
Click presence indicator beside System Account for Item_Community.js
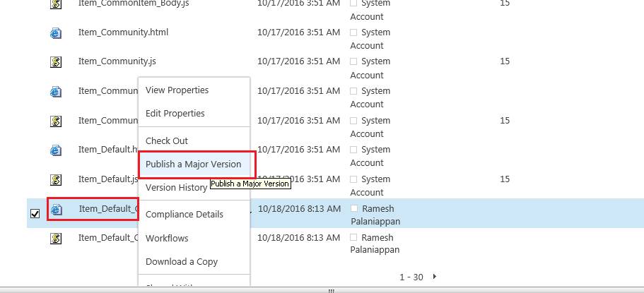coord(353,61)
